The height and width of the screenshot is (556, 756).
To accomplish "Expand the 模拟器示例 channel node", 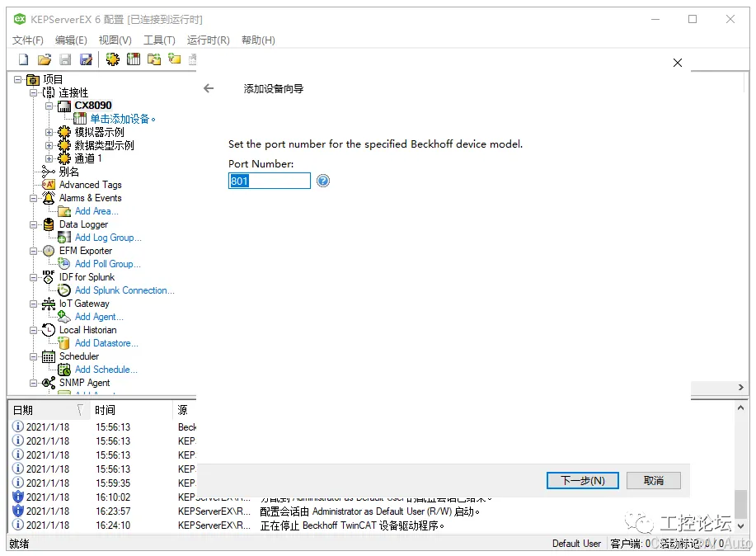I will point(49,132).
